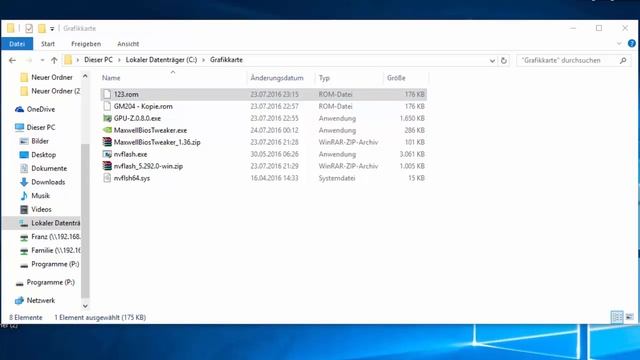The width and height of the screenshot is (640, 360).
Task: Click the navigation pane scroll up arrow
Action: pos(85,76)
